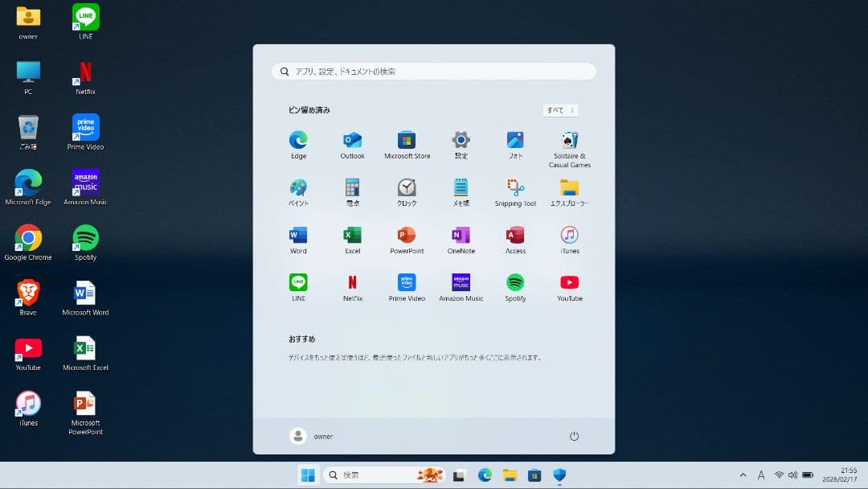868x489 pixels.
Task: Open the volume control from the tray
Action: click(794, 475)
